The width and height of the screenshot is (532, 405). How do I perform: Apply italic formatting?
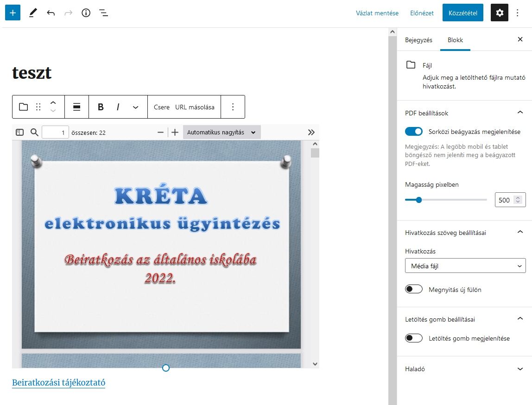tap(118, 107)
